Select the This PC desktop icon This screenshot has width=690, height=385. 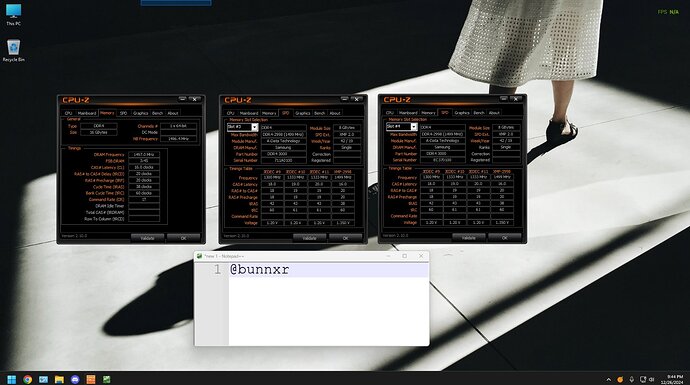click(14, 15)
